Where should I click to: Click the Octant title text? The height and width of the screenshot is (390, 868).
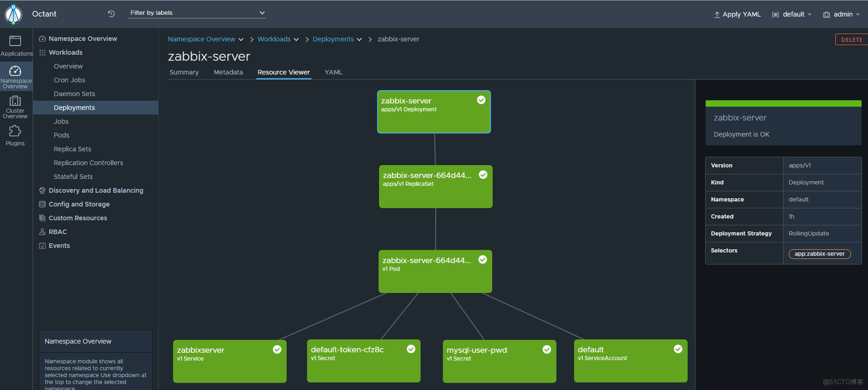click(44, 14)
